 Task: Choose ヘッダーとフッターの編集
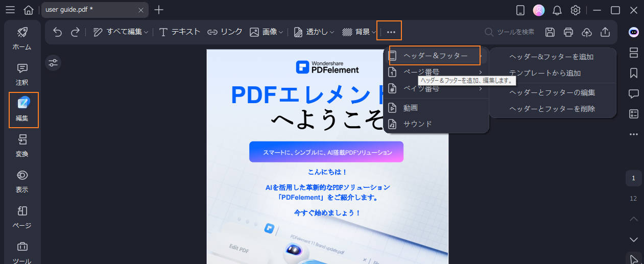(552, 92)
